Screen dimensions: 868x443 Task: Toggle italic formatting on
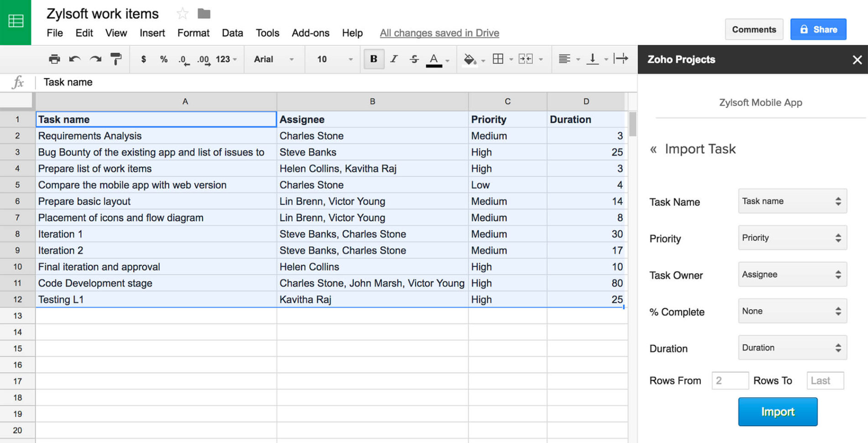point(393,59)
